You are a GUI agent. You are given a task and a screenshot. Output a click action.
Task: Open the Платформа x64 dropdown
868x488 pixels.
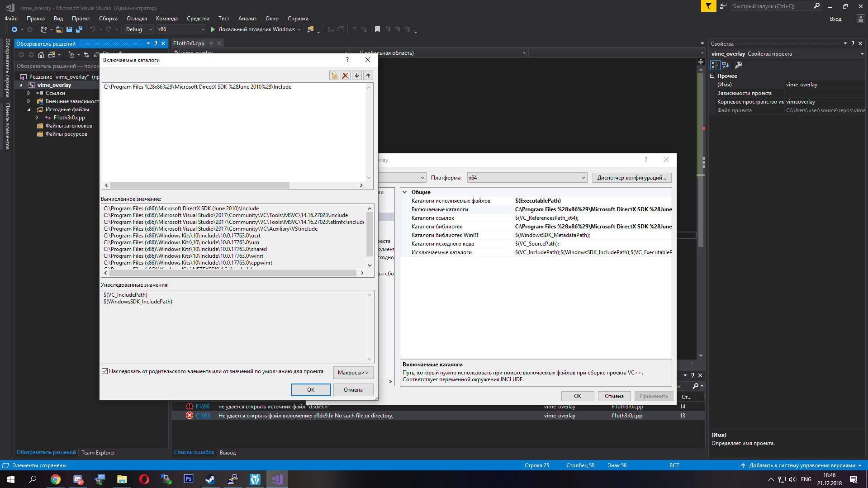527,178
